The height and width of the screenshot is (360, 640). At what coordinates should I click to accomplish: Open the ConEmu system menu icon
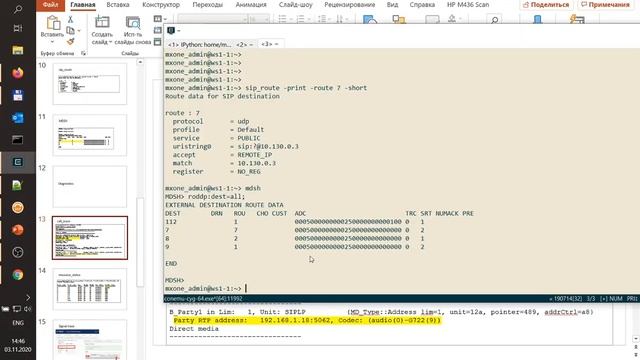(x=171, y=30)
